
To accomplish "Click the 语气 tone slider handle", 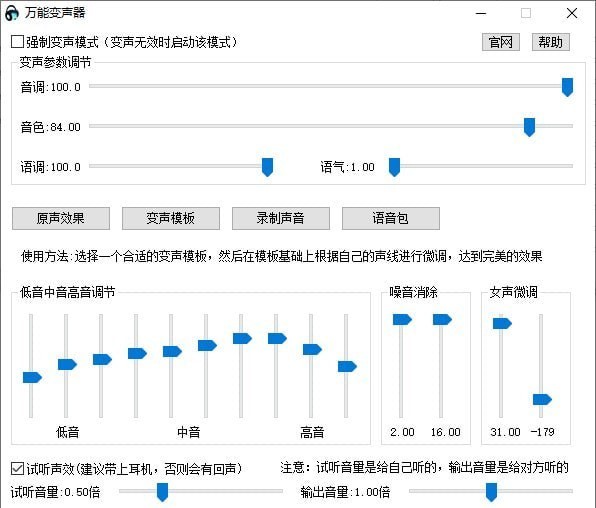I will point(395,167).
